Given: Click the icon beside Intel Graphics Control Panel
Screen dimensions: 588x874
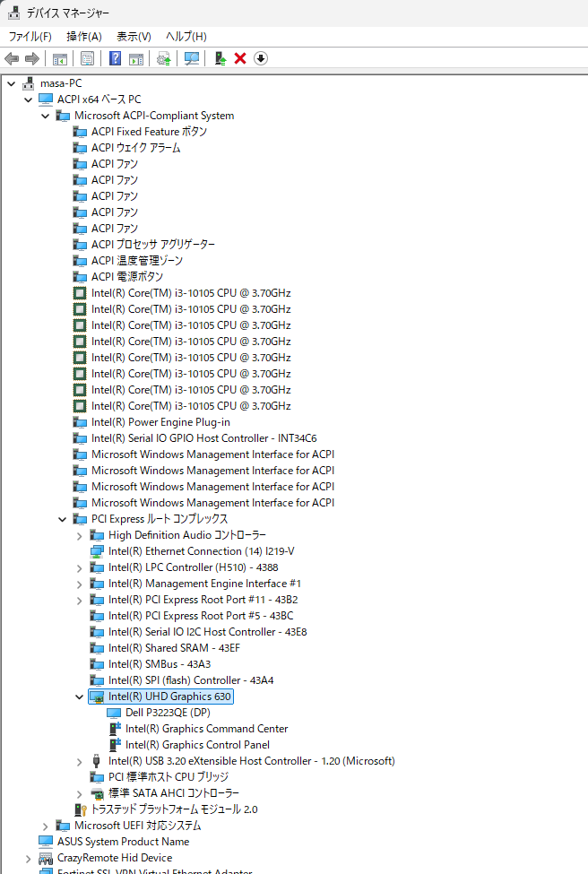Looking at the screenshot, I should click(x=115, y=745).
